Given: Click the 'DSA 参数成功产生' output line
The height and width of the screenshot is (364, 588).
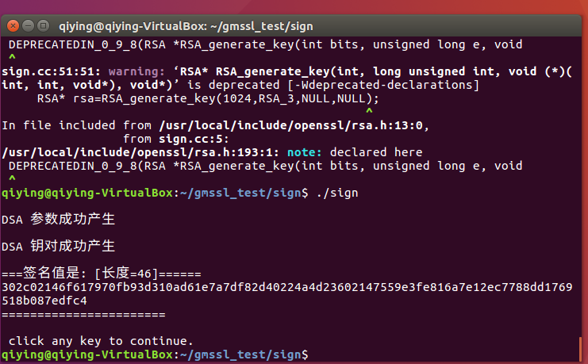Looking at the screenshot, I should [59, 219].
